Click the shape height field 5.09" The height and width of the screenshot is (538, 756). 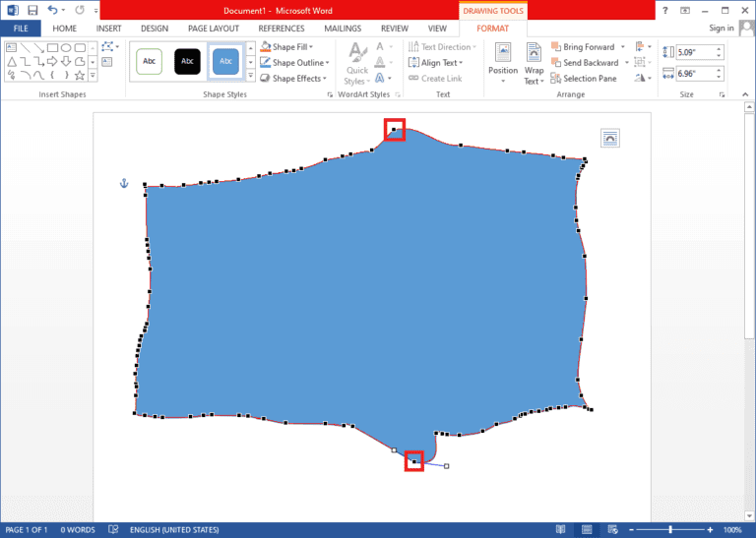[x=694, y=52]
